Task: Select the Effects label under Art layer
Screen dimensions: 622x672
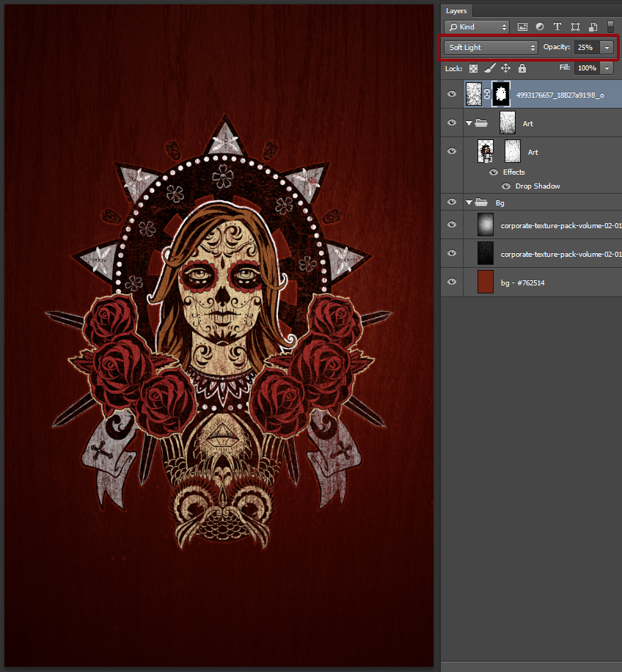Action: tap(513, 172)
